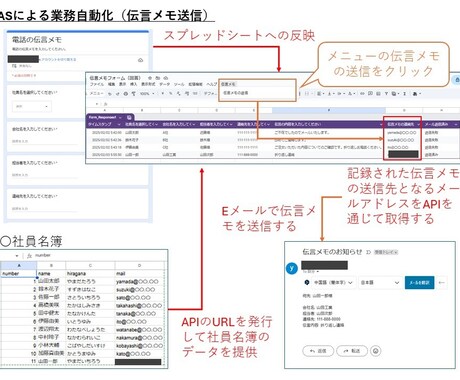
Task: Expand the To 自分 recipient details arrow
Action: [x=318, y=272]
